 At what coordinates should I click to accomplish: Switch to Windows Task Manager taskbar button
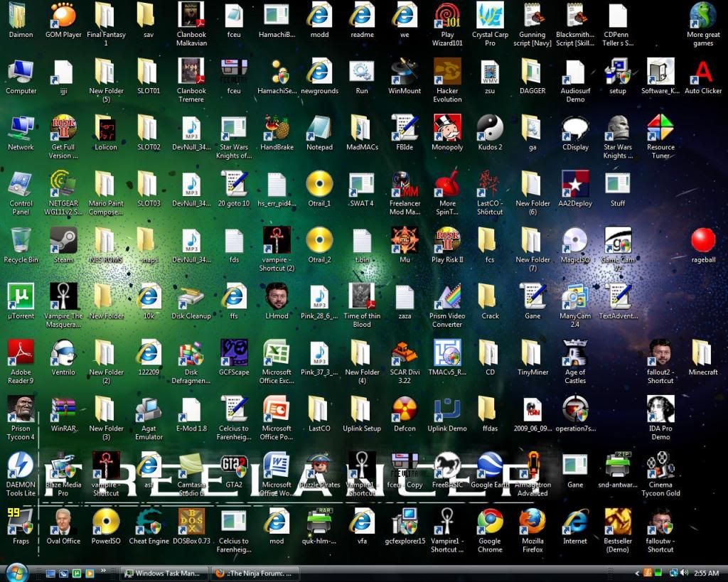pos(163,573)
